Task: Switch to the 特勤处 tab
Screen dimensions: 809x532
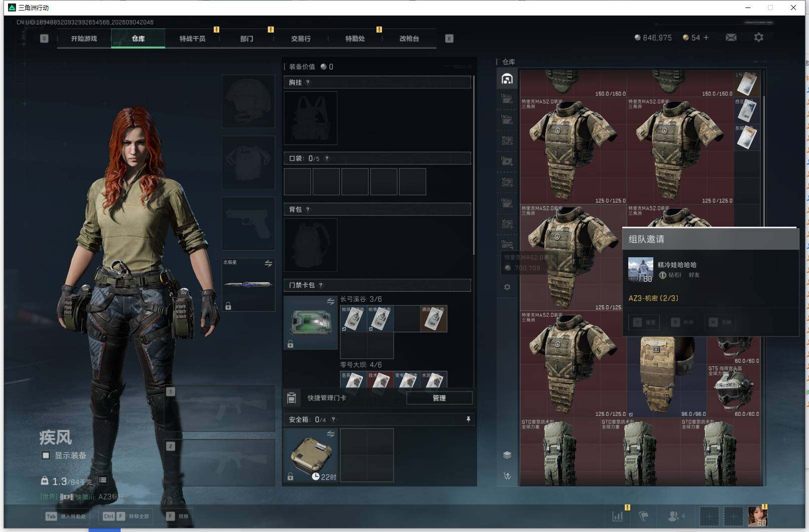Action: click(x=355, y=39)
